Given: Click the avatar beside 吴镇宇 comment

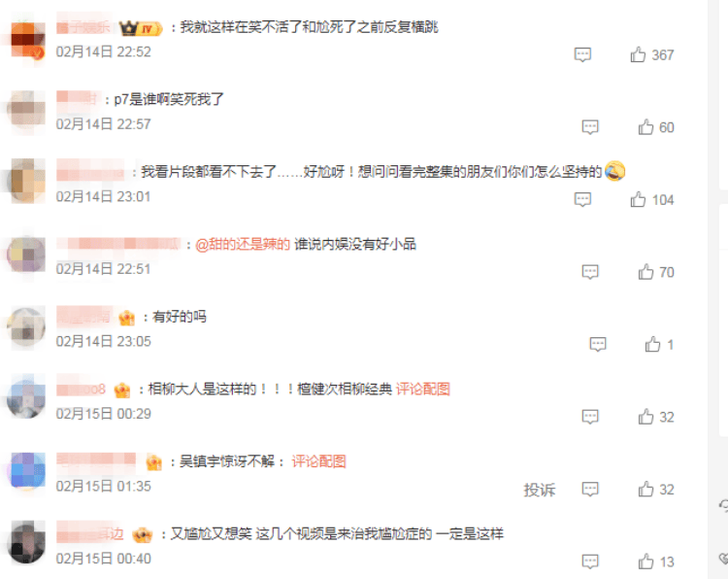Looking at the screenshot, I should 27,469.
